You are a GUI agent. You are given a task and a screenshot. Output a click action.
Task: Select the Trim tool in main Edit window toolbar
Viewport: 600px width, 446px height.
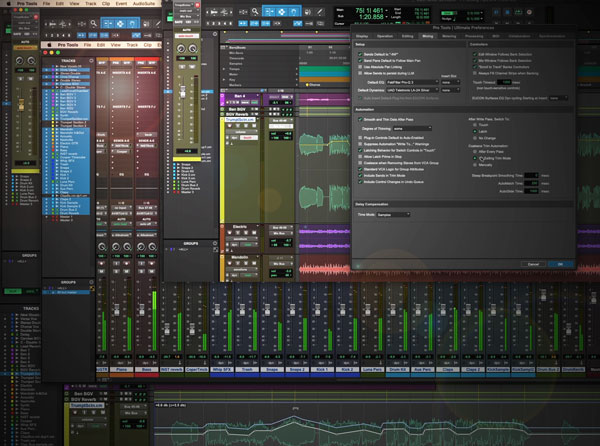(269, 12)
